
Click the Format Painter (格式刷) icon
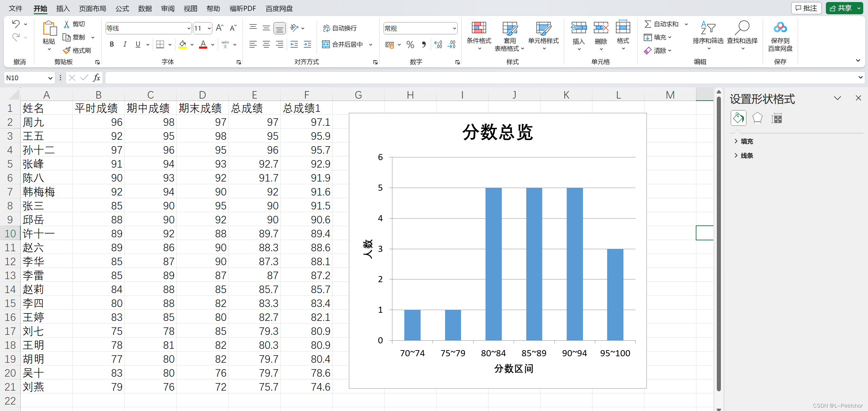[67, 50]
